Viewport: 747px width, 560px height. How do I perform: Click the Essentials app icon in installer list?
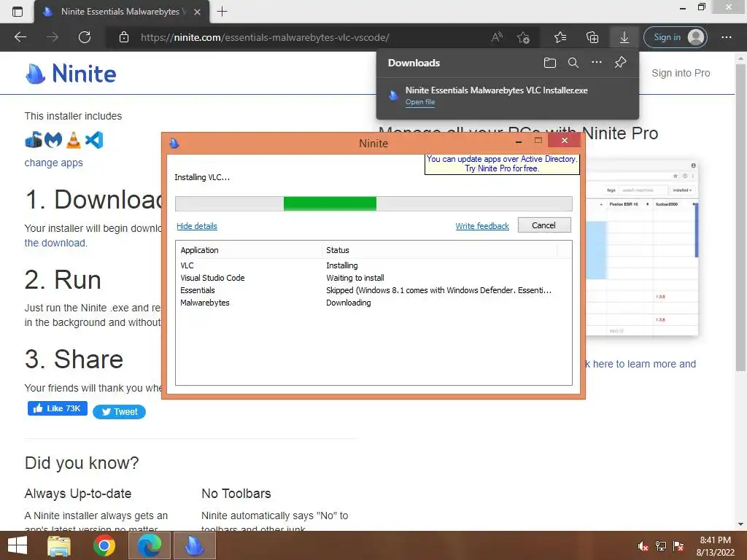click(34, 140)
